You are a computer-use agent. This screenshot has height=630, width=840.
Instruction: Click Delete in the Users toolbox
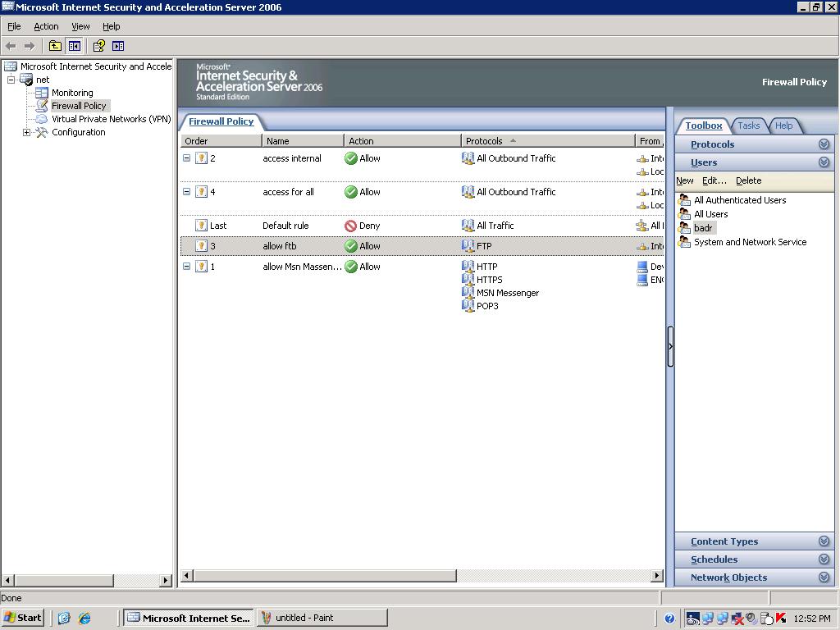pyautogui.click(x=748, y=180)
